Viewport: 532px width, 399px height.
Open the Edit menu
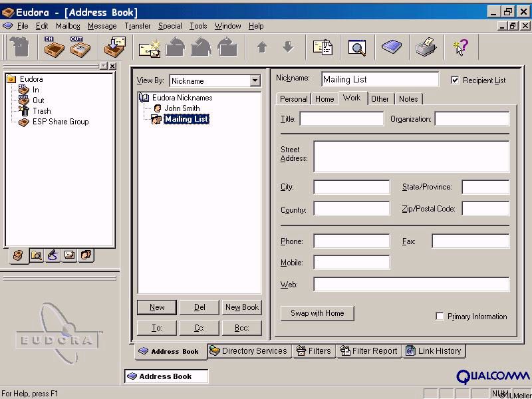pyautogui.click(x=42, y=26)
